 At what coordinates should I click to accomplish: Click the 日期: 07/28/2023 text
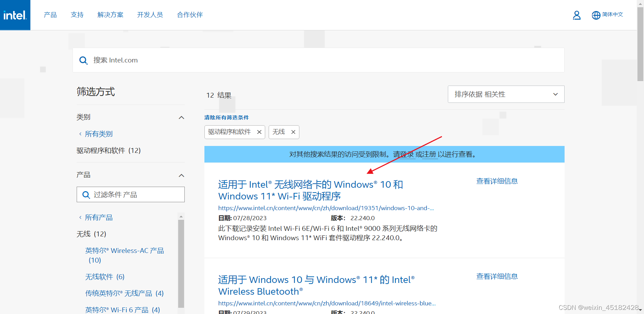(242, 218)
